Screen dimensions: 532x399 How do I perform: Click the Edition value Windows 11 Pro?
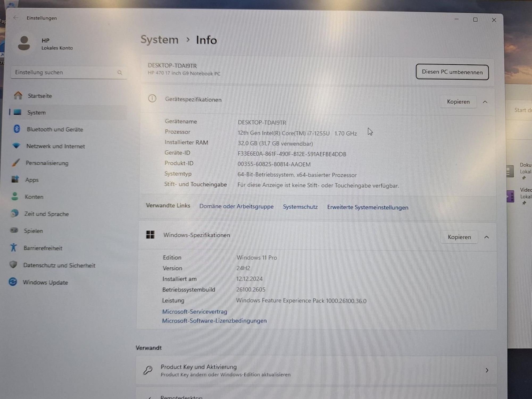click(257, 257)
